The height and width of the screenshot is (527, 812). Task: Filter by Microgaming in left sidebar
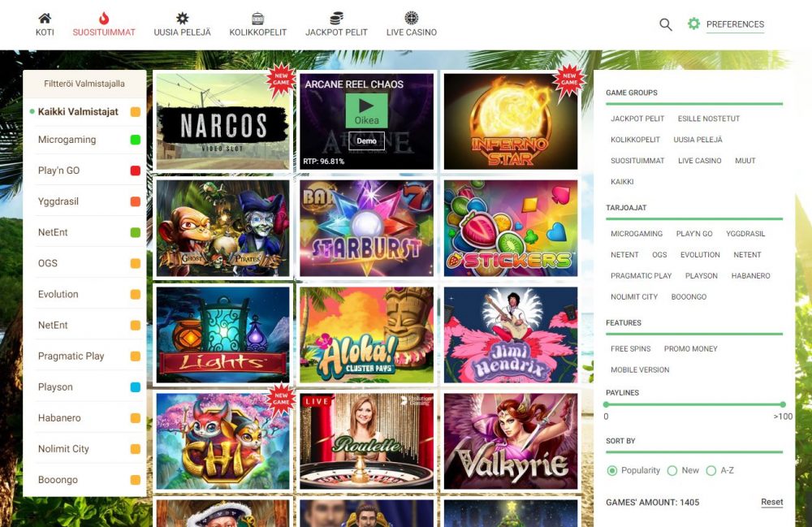tap(85, 140)
